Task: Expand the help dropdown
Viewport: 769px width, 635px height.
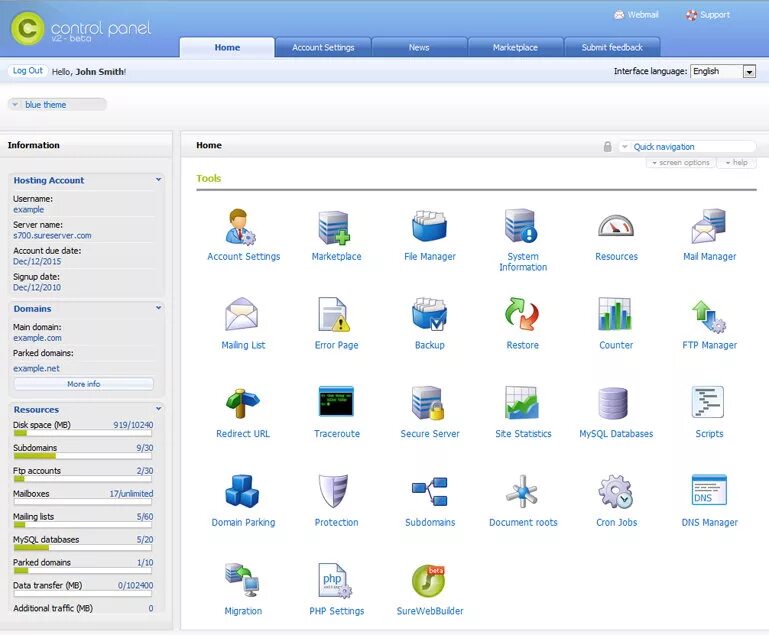Action: (737, 163)
